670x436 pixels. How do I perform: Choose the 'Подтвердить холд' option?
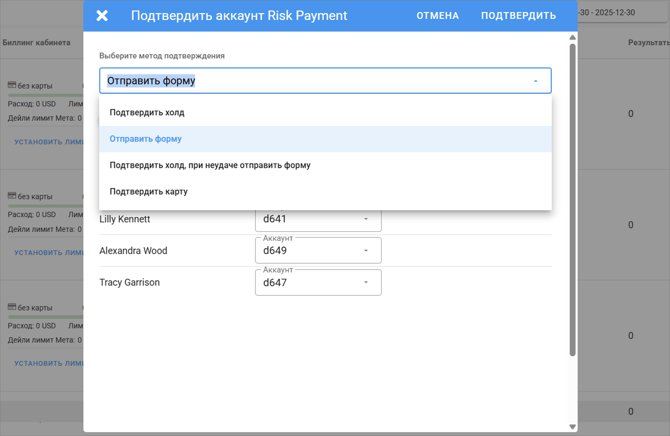point(147,113)
